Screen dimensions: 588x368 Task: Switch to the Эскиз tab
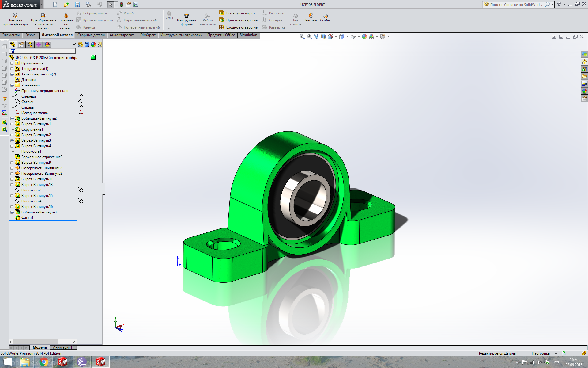30,35
